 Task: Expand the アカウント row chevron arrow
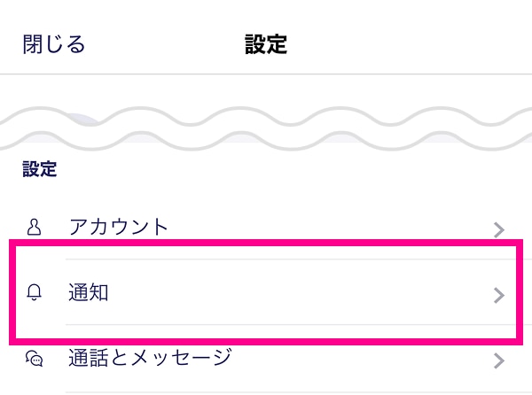tap(498, 230)
